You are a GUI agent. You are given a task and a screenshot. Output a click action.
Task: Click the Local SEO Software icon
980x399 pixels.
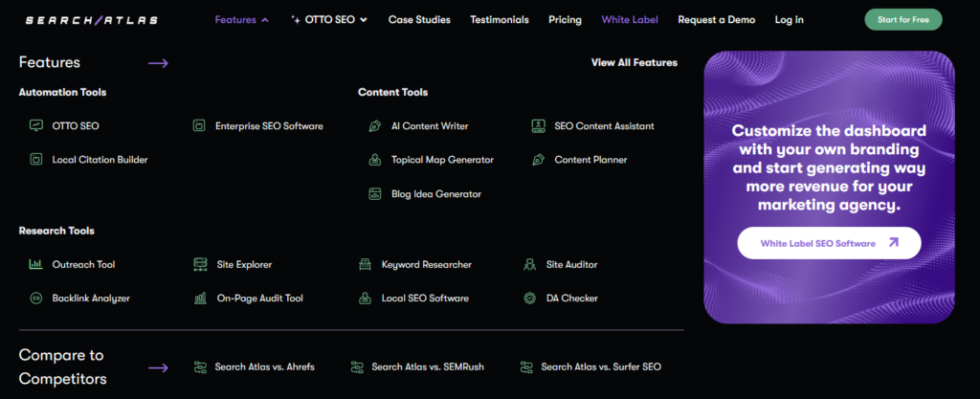point(365,298)
